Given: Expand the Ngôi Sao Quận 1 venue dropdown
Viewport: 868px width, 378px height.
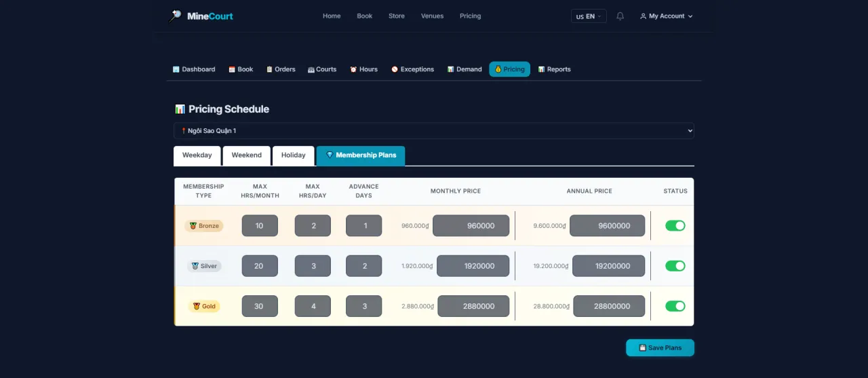Looking at the screenshot, I should coord(434,130).
